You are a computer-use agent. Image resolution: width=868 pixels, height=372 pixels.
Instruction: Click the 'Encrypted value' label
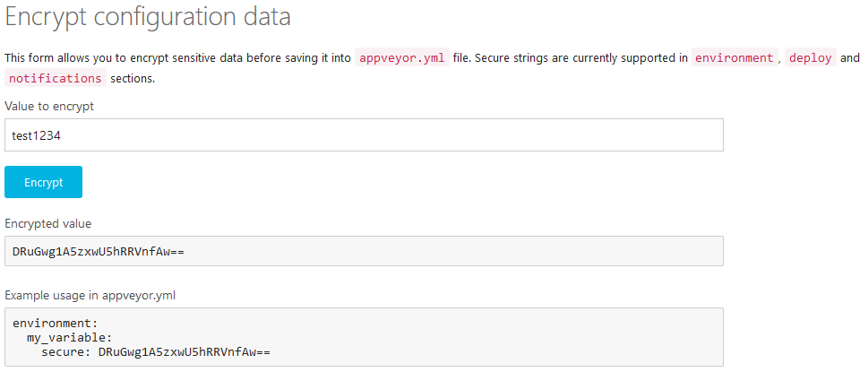48,223
